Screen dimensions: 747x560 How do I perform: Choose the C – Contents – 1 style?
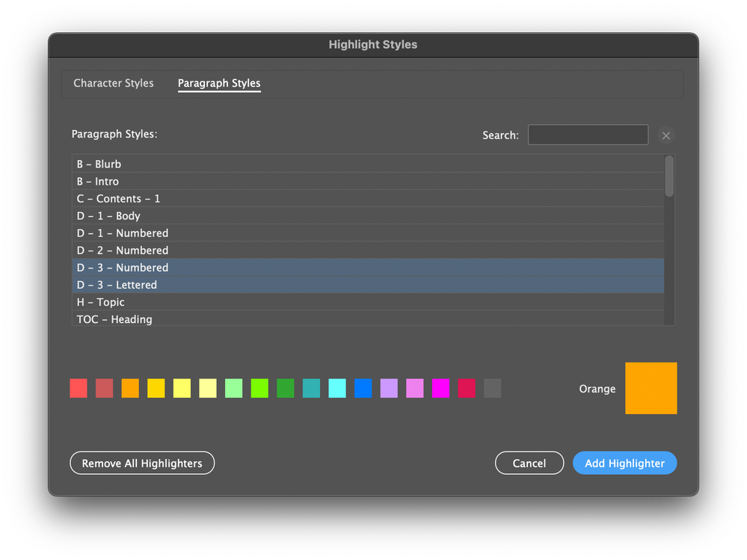118,198
